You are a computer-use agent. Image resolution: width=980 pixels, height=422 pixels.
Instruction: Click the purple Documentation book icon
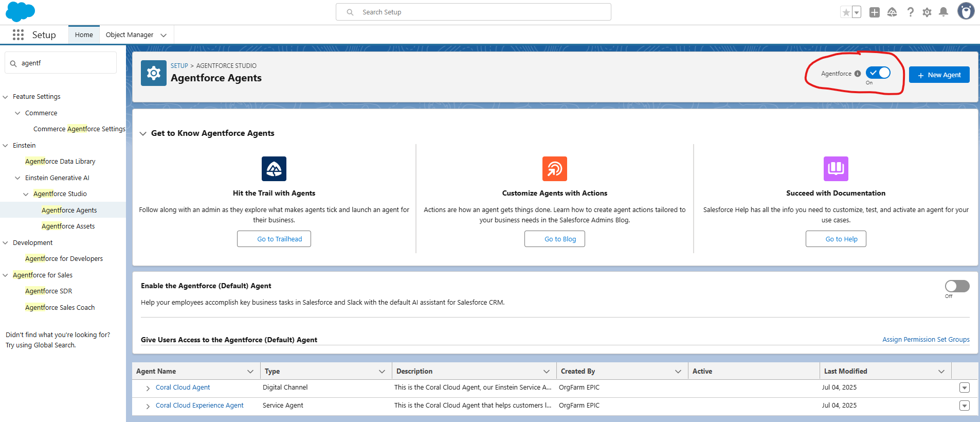tap(836, 169)
